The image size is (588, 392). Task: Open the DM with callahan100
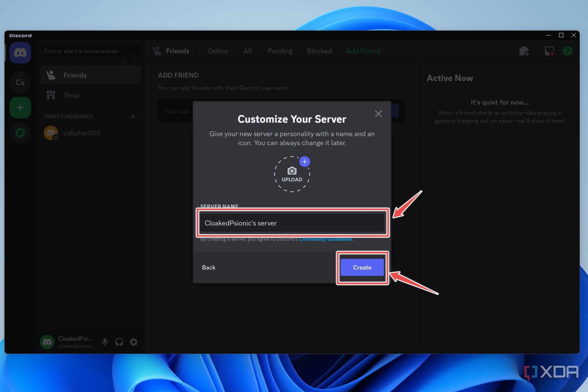(82, 133)
